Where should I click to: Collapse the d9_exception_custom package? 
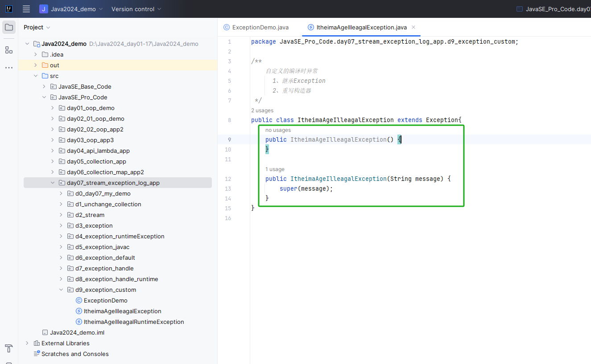tap(61, 290)
